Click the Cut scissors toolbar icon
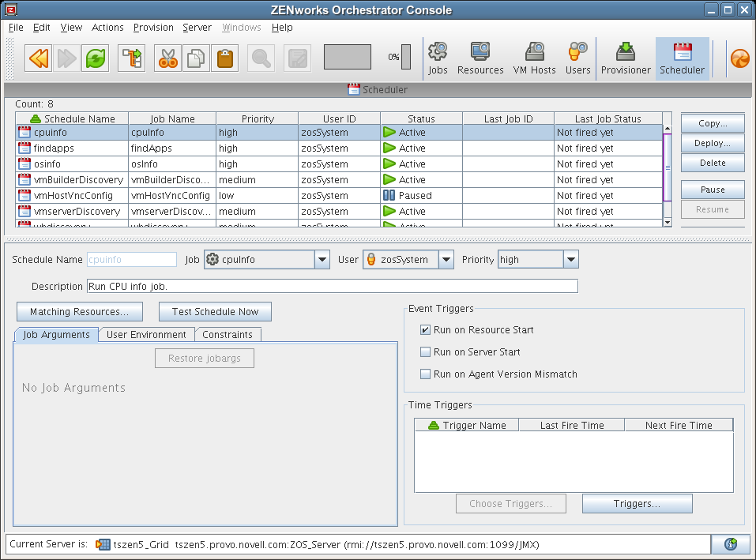Screen dimensions: 756x560 point(167,58)
